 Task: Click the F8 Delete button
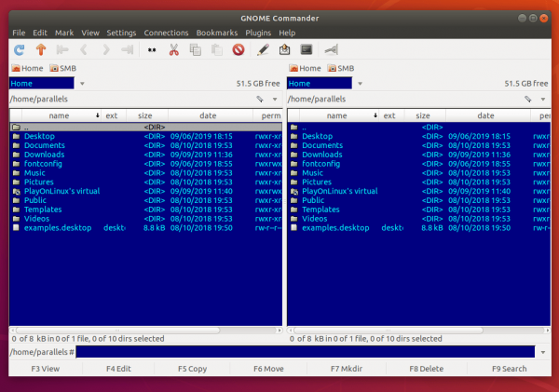427,369
